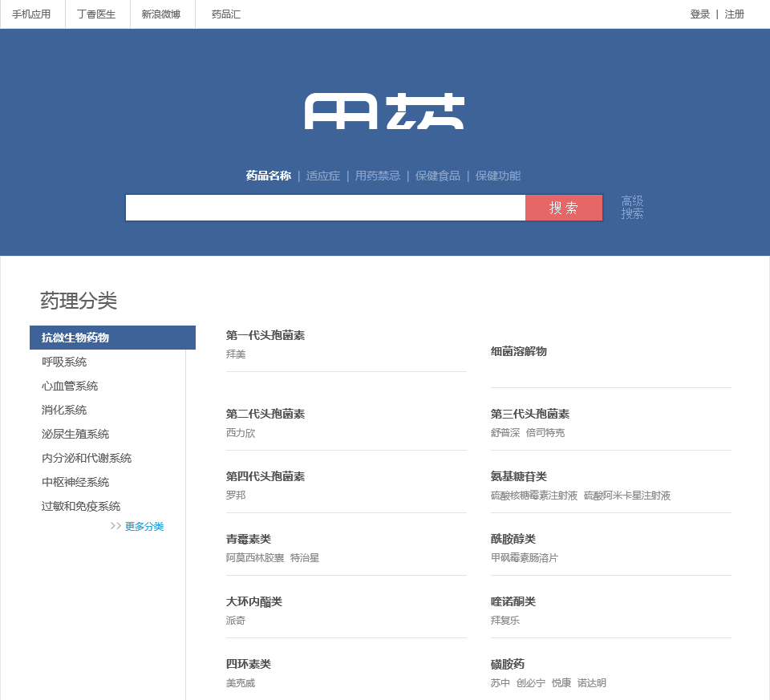
Task: Click the 罗邦 drug link
Action: [236, 495]
